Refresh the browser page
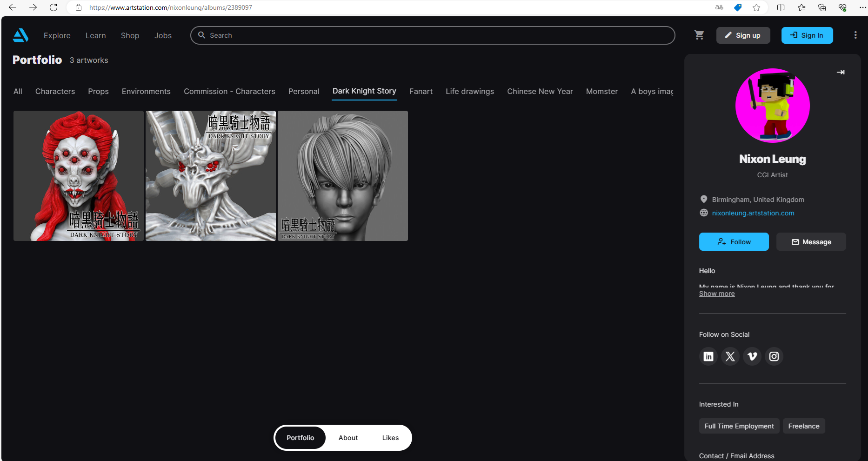Viewport: 868px width, 461px height. tap(53, 7)
